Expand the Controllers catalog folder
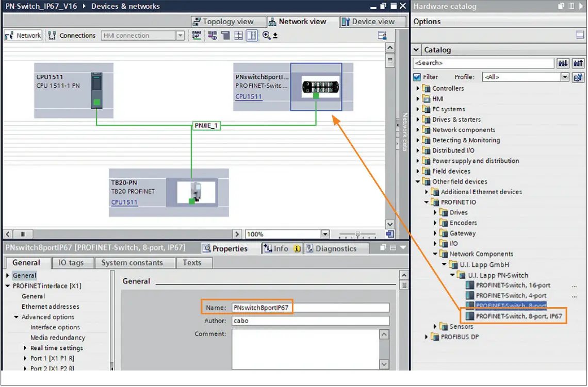The image size is (588, 387). click(418, 89)
